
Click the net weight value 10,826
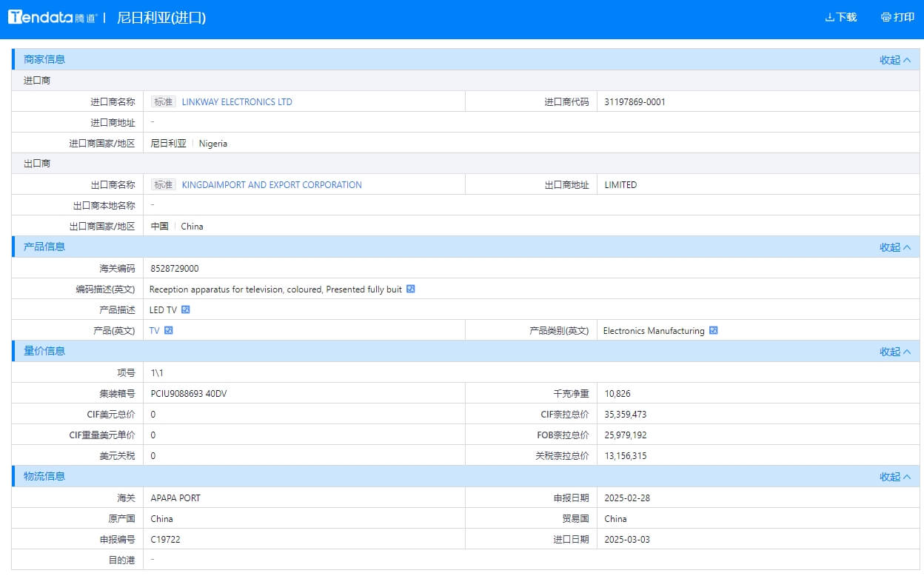(x=617, y=394)
